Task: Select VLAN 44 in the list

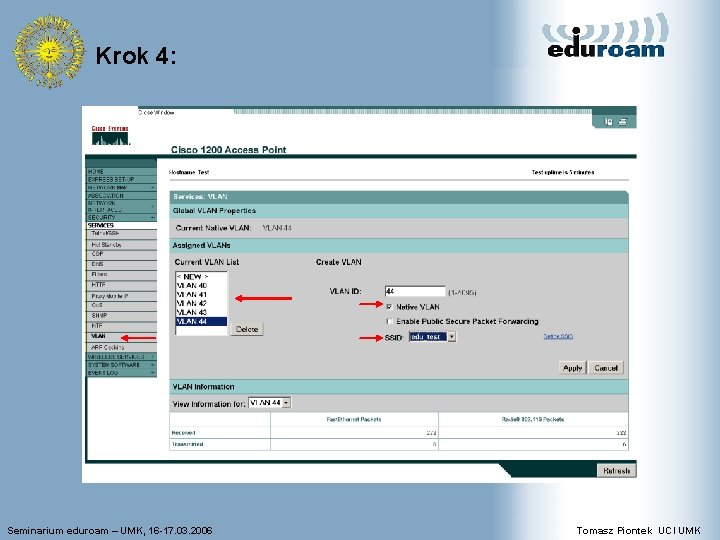Action: click(x=201, y=321)
